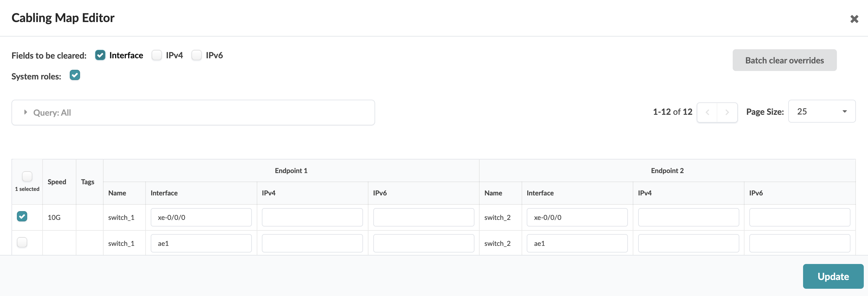Close the Cabling Map Editor dialog
Viewport: 868px width, 296px height.
854,19
